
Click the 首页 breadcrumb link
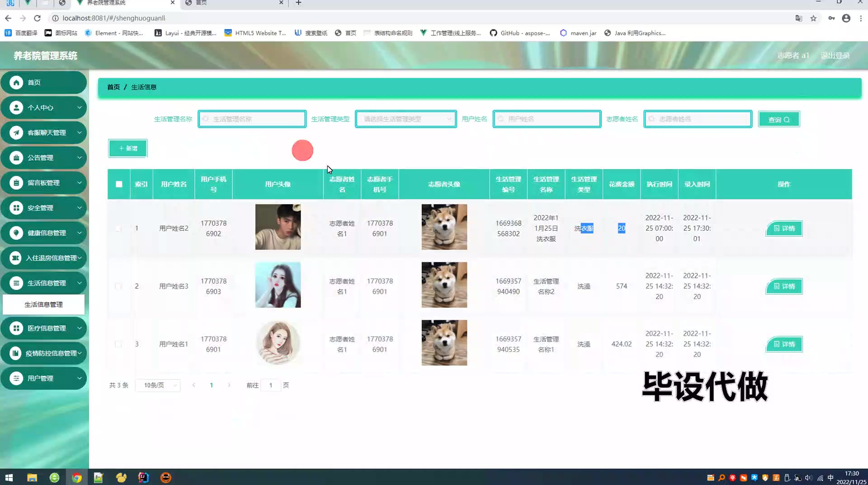[113, 87]
